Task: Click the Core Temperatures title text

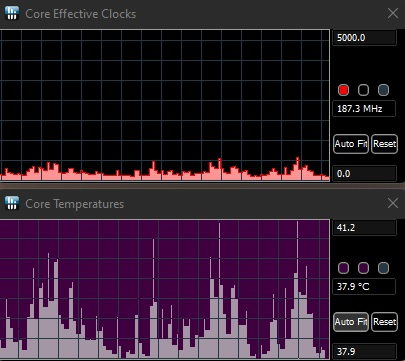Action: pyautogui.click(x=75, y=204)
